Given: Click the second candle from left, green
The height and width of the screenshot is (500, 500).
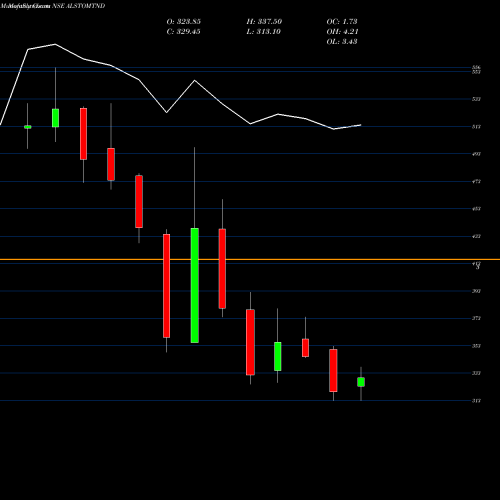Looking at the screenshot, I should click(x=55, y=118).
